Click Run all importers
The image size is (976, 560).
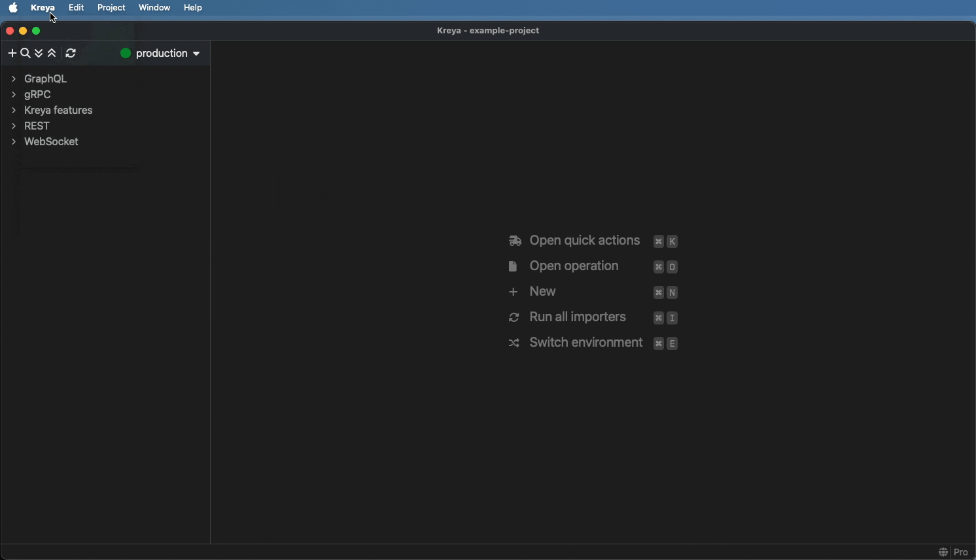578,317
